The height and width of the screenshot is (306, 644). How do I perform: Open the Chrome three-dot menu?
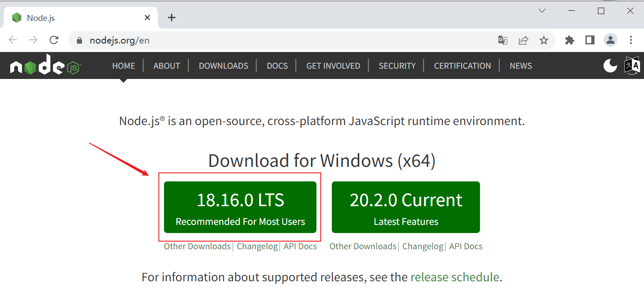click(x=631, y=40)
